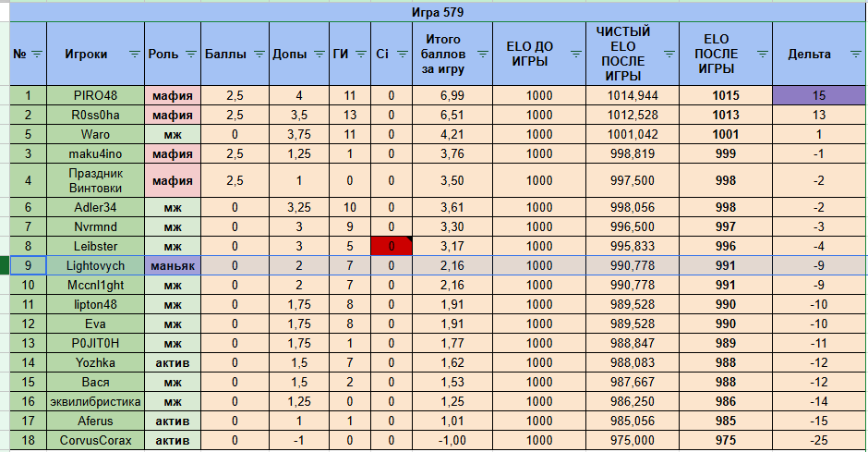Viewport: 868px width, 452px height.
Task: Select the ELO ПОСЛЕ ИГРЫ value 1013
Action: coord(725,115)
